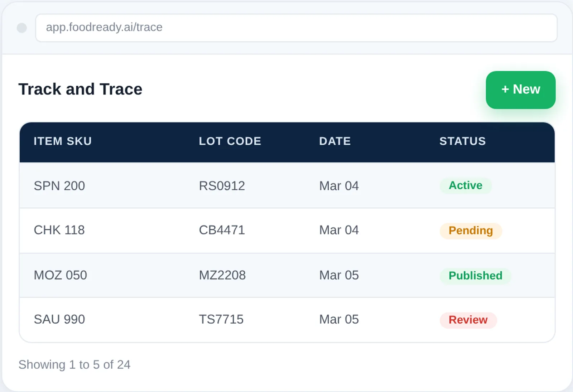Select lot code RS0912

pyautogui.click(x=222, y=186)
